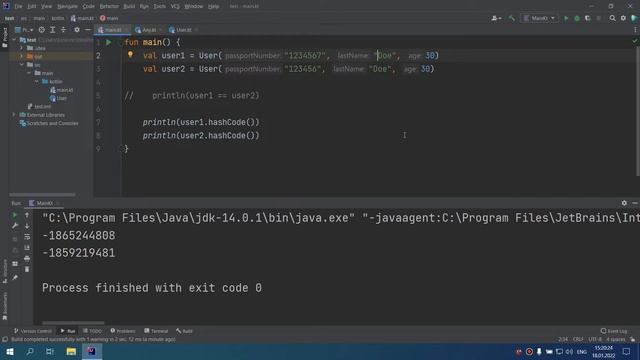Toggle the Project side tool window tab
Image resolution: width=640 pixels, height=360 pixels.
click(x=4, y=38)
